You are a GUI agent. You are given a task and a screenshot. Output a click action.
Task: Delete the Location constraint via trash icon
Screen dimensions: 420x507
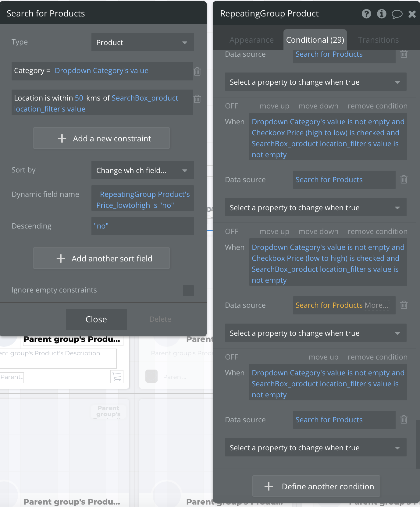(197, 99)
